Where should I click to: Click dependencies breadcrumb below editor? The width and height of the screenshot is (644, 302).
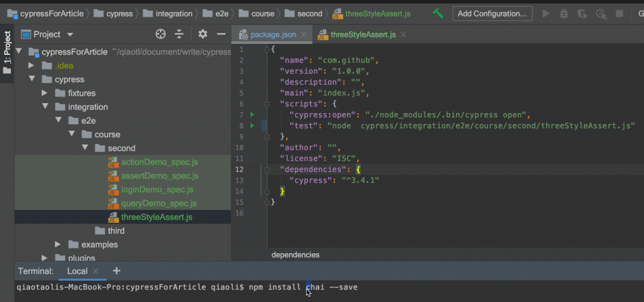coord(296,255)
